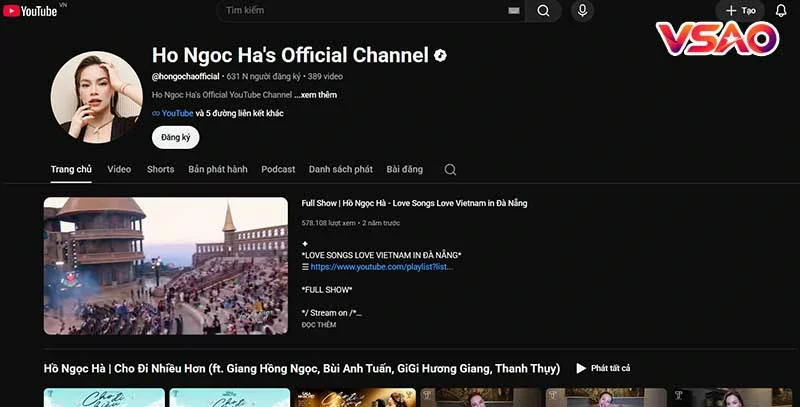Image resolution: width=800 pixels, height=407 pixels.
Task: Click the */ Stream on /* description line
Action: (x=332, y=313)
